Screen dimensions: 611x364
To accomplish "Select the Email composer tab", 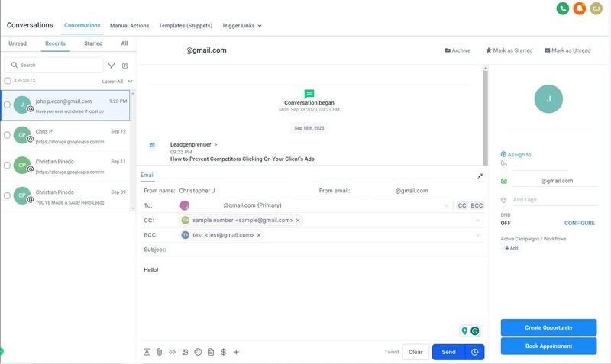I will coord(147,176).
